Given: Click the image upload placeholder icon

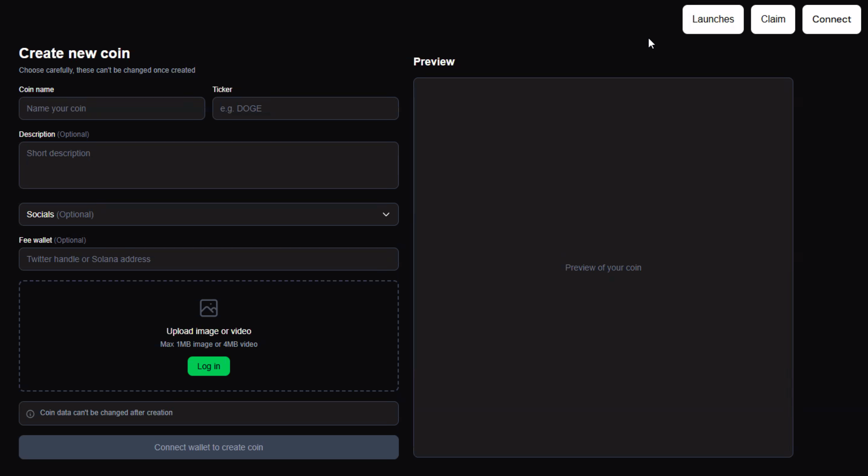Looking at the screenshot, I should pyautogui.click(x=208, y=308).
